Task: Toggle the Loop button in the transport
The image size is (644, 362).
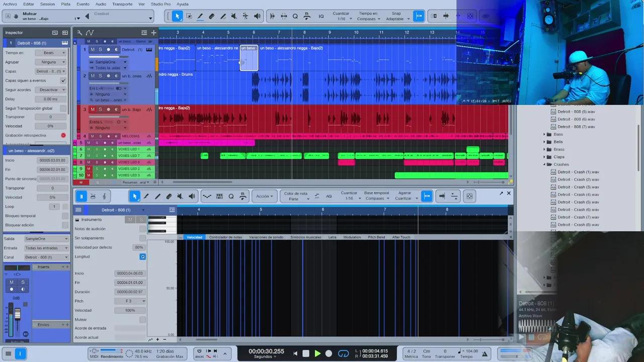Action: coord(343,353)
